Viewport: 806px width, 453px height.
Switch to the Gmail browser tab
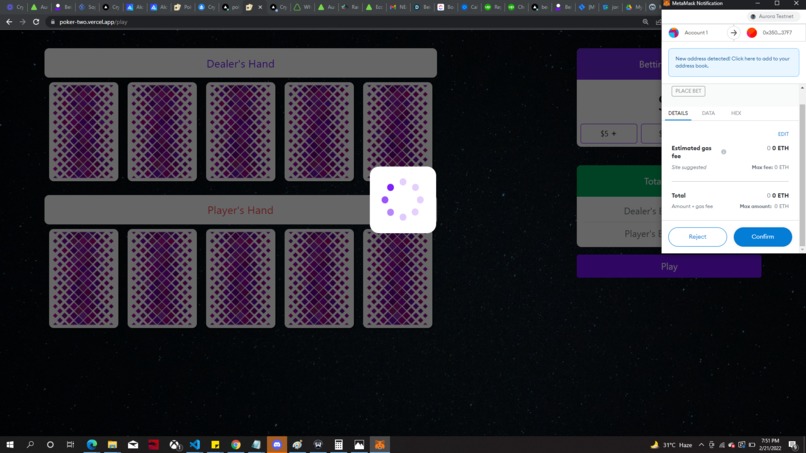click(x=398, y=7)
